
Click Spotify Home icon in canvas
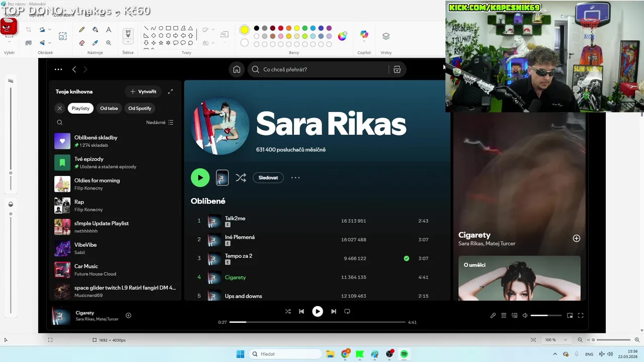[236, 69]
